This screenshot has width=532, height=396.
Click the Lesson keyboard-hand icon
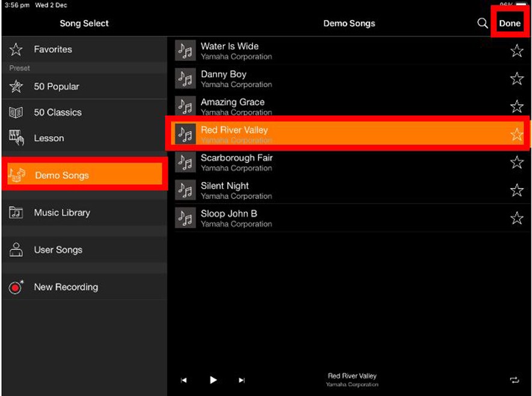(x=16, y=138)
